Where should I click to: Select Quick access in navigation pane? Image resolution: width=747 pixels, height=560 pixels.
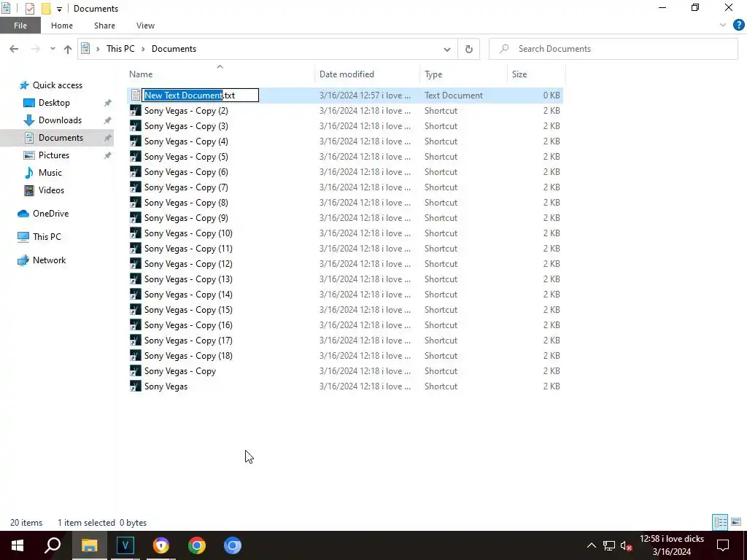click(57, 85)
